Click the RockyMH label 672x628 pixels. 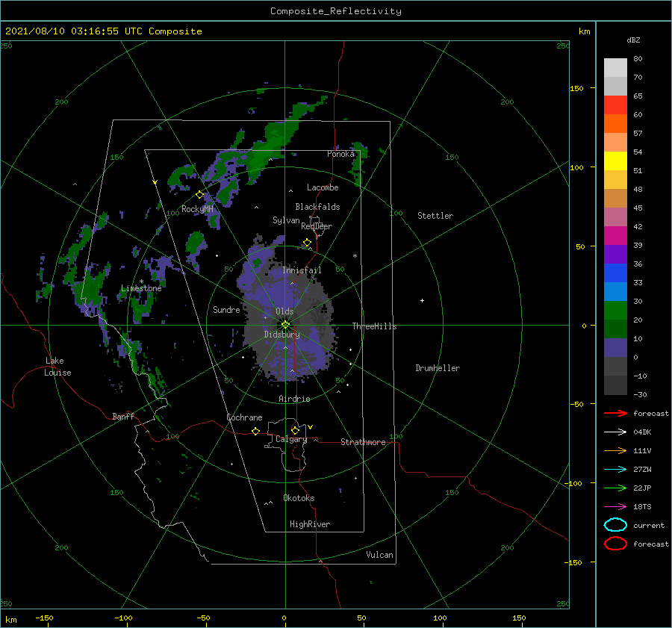tap(197, 209)
